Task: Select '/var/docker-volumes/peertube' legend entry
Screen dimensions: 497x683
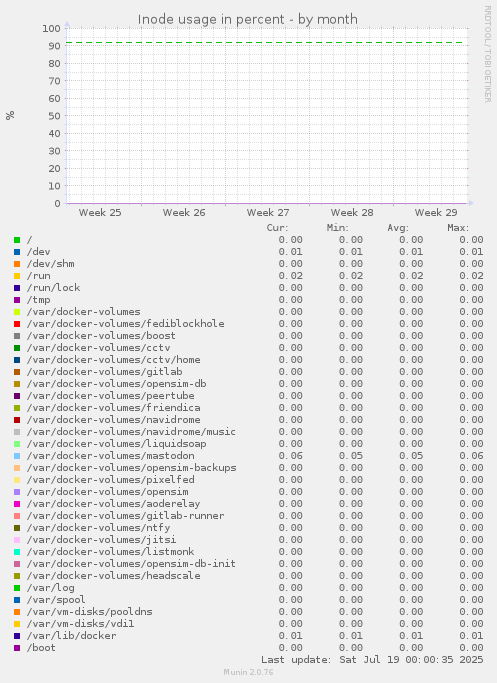Action: pyautogui.click(x=111, y=396)
